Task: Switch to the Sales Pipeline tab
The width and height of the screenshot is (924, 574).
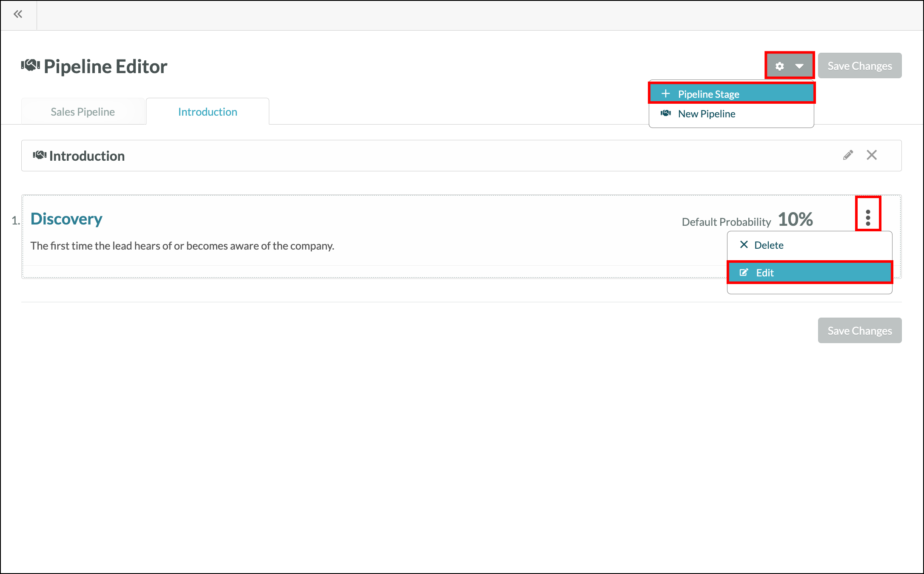Action: (83, 111)
